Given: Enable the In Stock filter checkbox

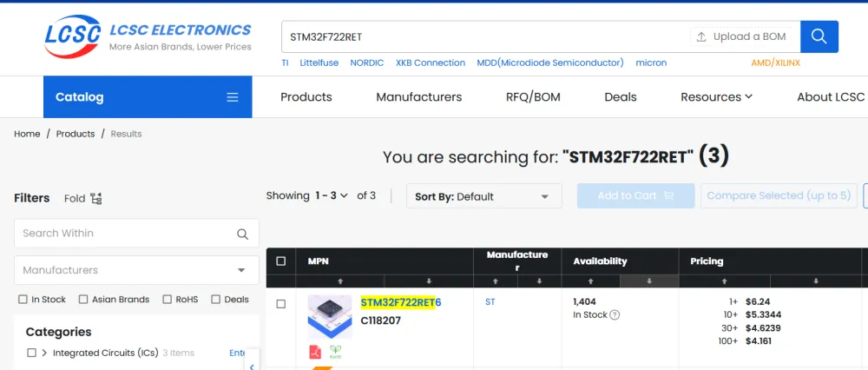Looking at the screenshot, I should click(23, 299).
